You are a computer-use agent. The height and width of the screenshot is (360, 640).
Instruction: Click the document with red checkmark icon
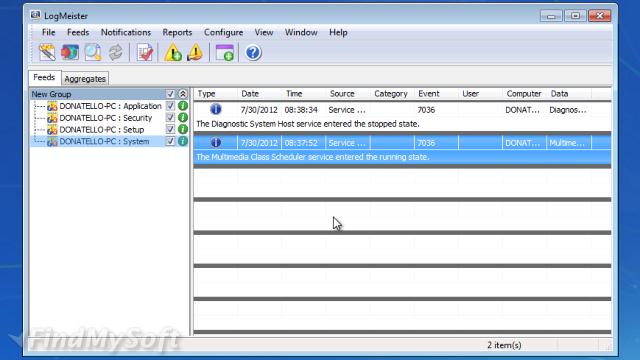click(x=145, y=53)
